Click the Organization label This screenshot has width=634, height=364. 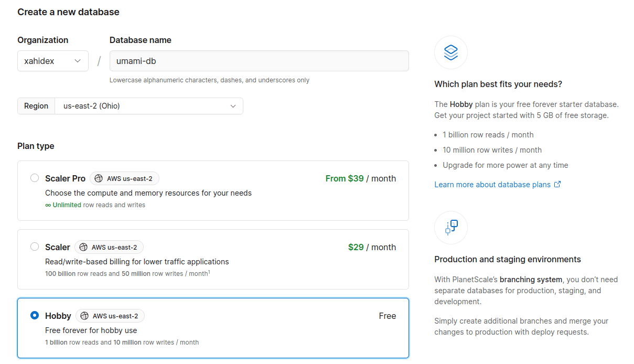pyautogui.click(x=43, y=40)
